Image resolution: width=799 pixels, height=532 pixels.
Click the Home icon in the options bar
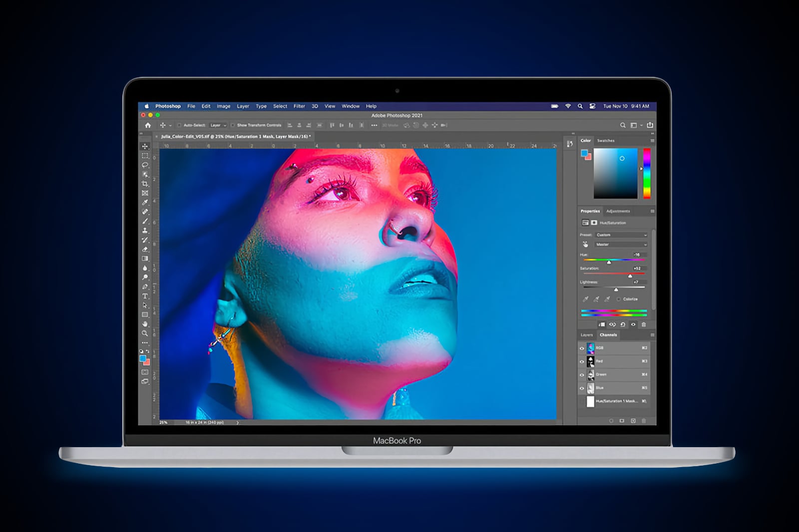tap(149, 126)
